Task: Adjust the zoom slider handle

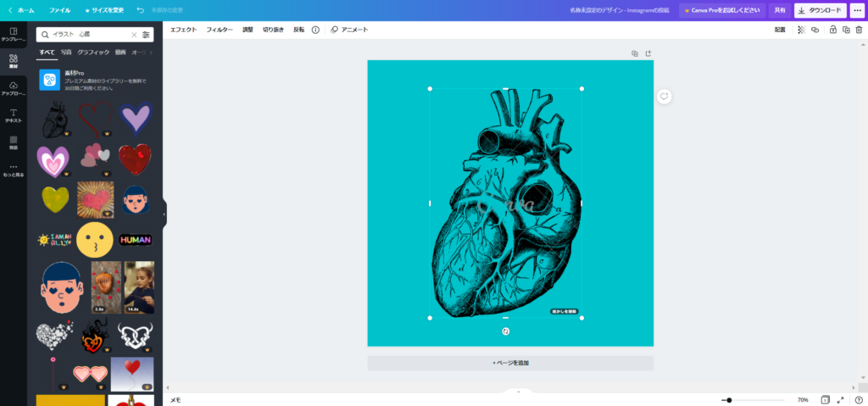Action: [x=729, y=400]
